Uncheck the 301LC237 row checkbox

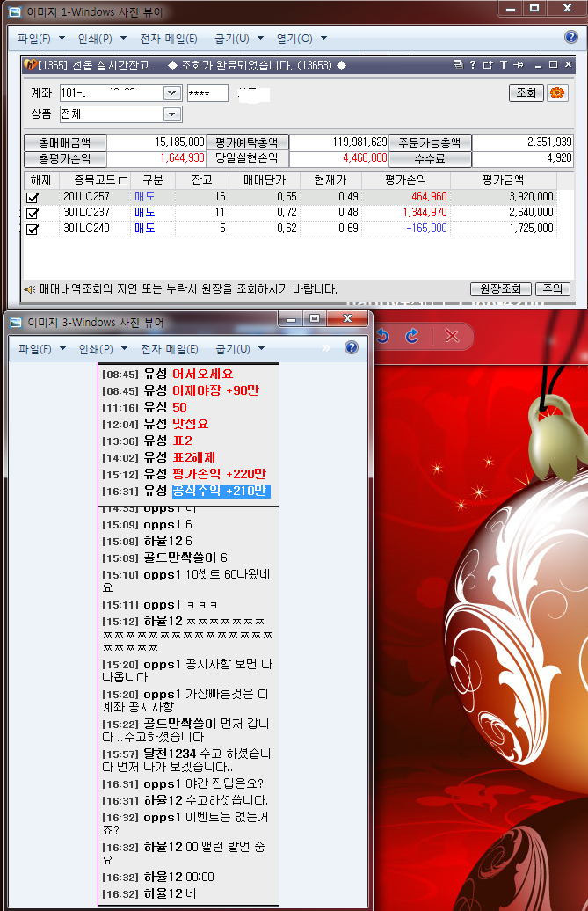click(x=33, y=213)
